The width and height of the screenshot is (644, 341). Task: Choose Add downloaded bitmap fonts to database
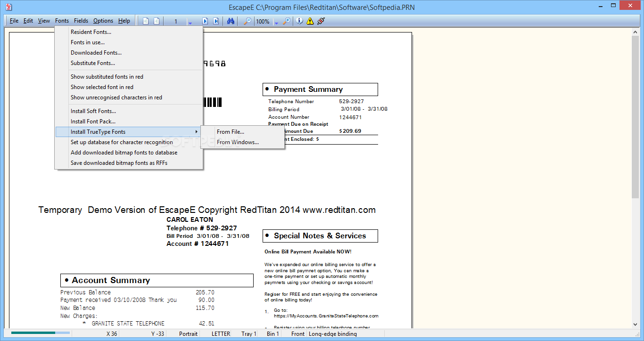pos(129,153)
